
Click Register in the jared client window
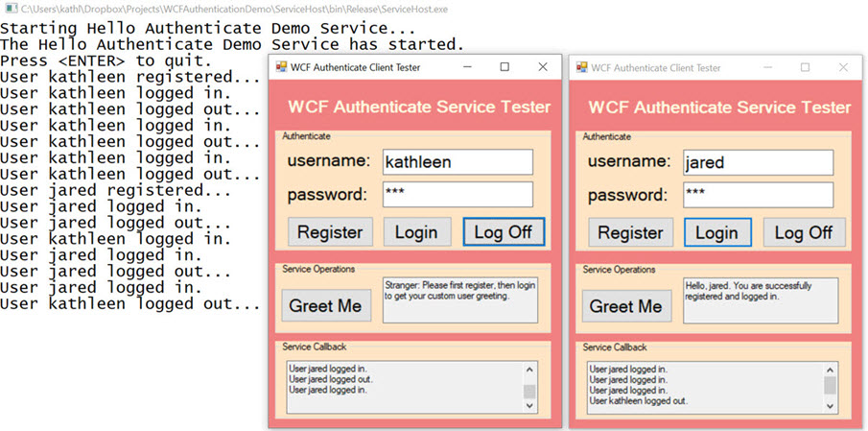coord(630,232)
